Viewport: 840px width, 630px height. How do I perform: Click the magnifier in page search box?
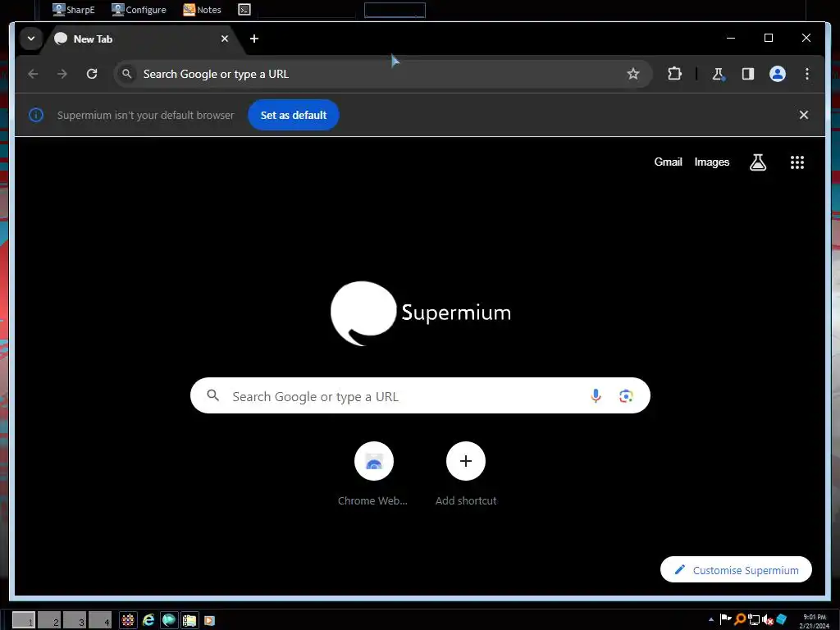click(213, 396)
